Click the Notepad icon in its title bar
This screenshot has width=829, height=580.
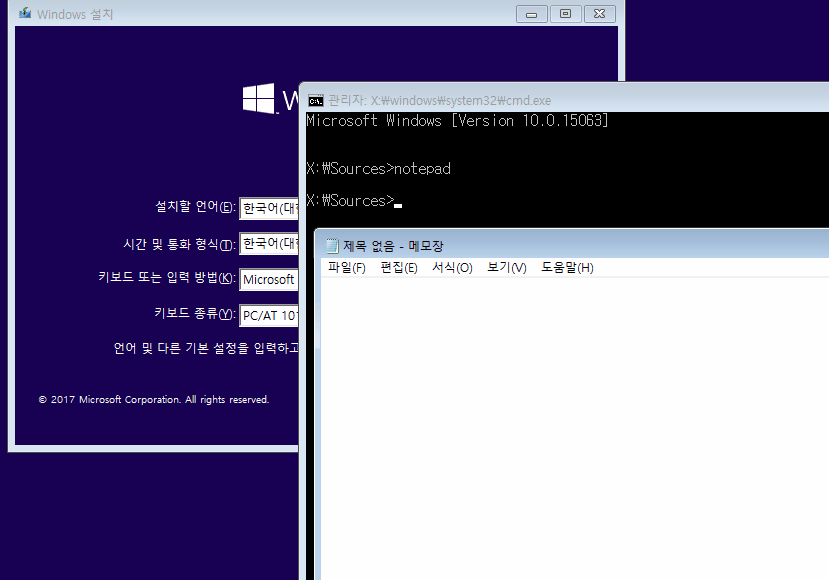tap(331, 246)
